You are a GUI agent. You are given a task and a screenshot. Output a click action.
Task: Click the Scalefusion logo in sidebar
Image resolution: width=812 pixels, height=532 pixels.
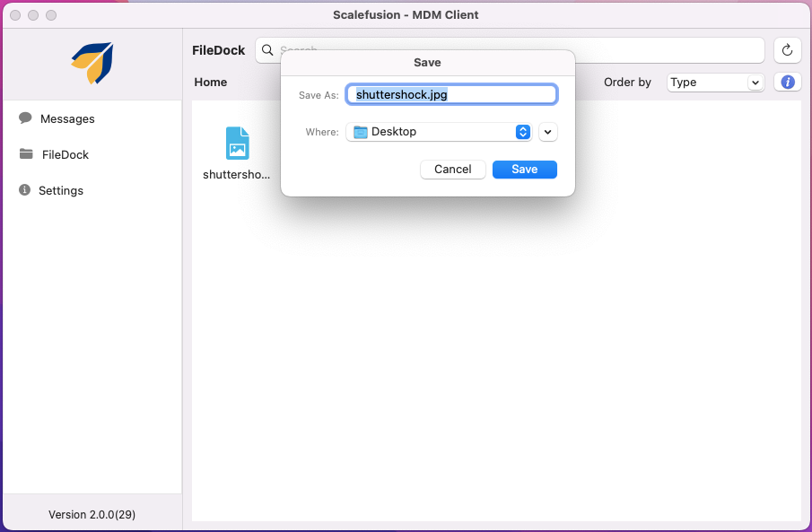(92, 63)
